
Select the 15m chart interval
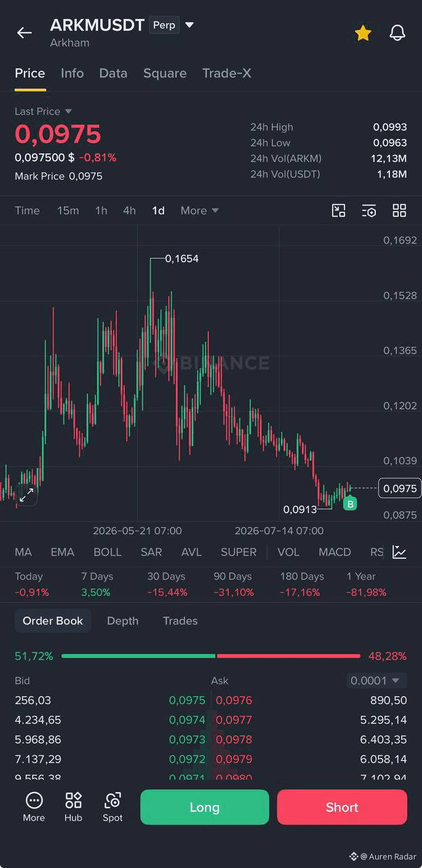pos(68,211)
